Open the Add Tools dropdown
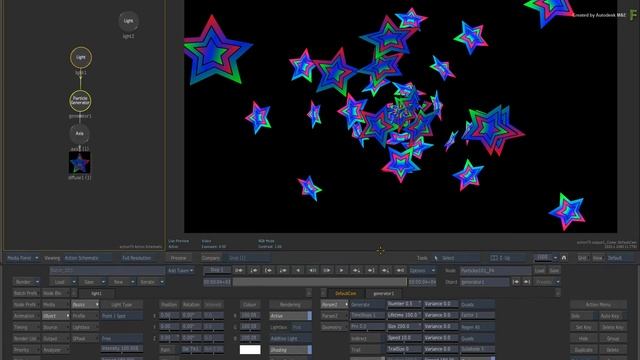The image size is (640, 360). [180, 270]
